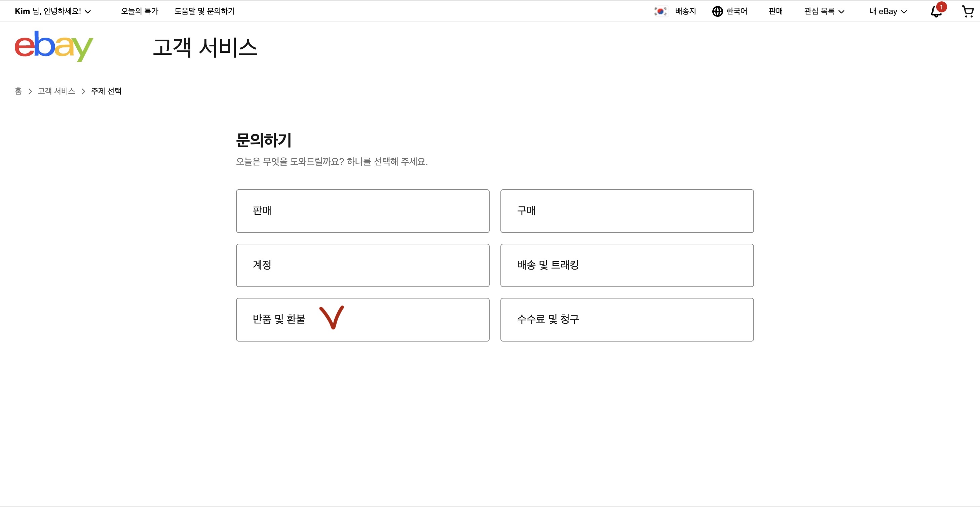Click 판매 link in top bar
The image size is (980, 515).
pos(776,11)
